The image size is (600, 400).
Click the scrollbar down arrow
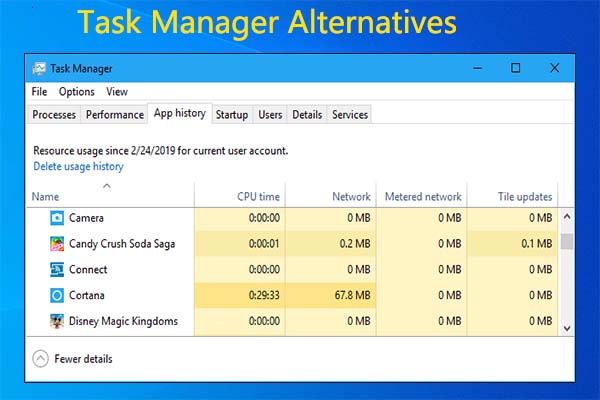[x=567, y=328]
